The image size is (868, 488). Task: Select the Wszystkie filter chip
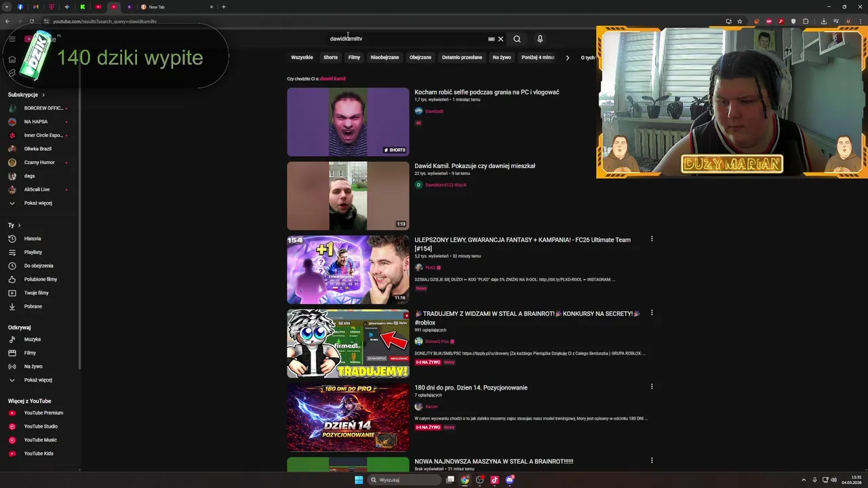point(302,58)
